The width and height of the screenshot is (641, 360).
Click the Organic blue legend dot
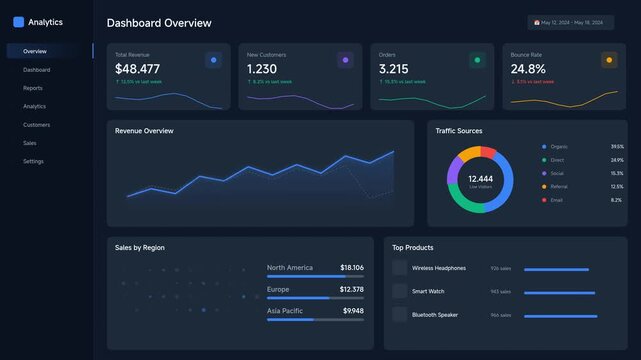(x=544, y=147)
